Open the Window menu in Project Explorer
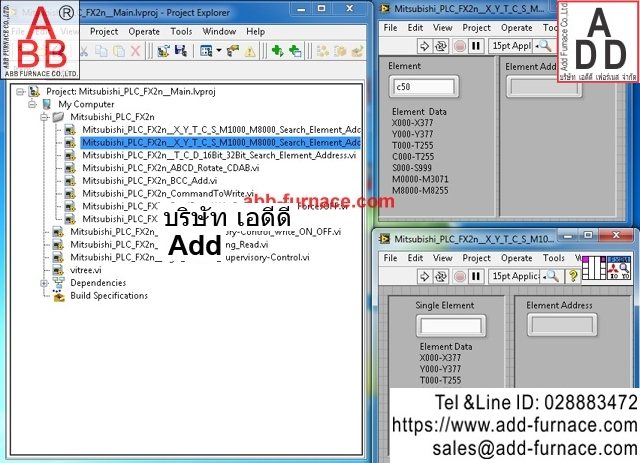640x463 pixels. coord(219,31)
